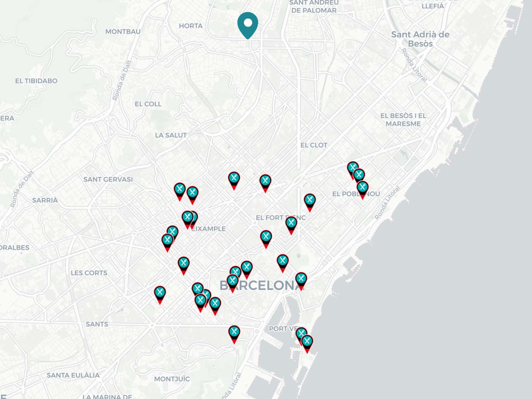Select the Montjuïc map label

pos(172,379)
